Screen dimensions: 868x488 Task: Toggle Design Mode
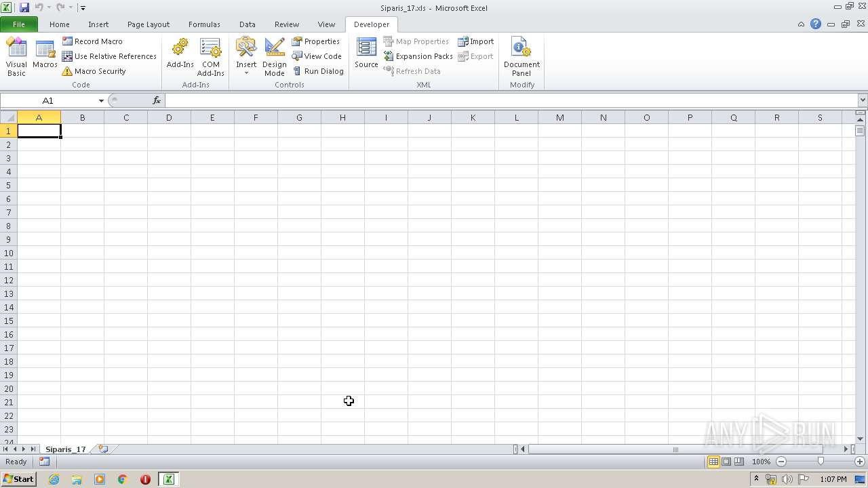[x=275, y=57]
